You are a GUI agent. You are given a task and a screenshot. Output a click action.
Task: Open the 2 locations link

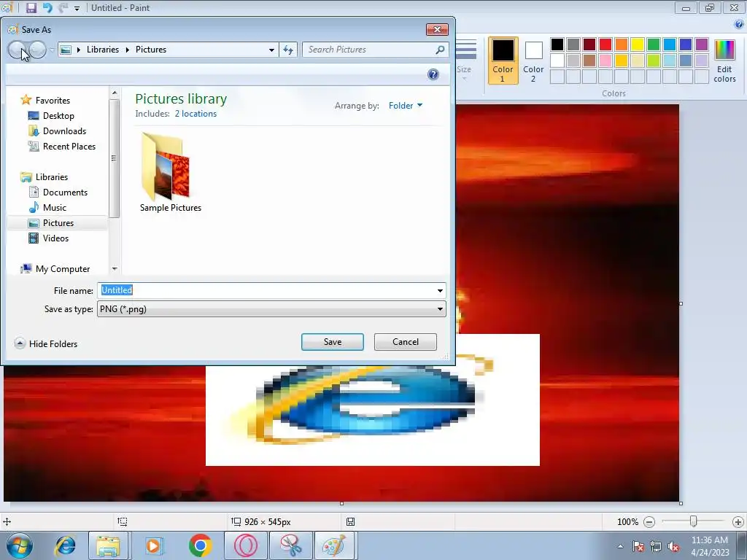click(196, 114)
